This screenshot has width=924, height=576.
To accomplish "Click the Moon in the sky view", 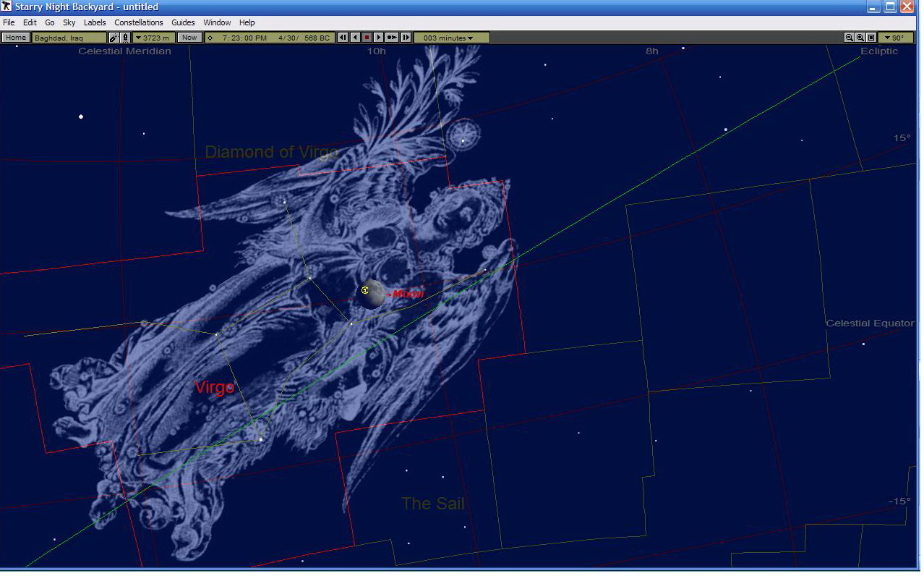I will pyautogui.click(x=371, y=294).
